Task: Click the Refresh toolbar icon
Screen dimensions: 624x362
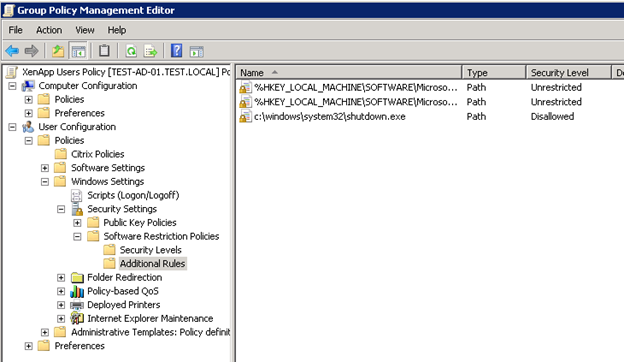Action: (131, 51)
